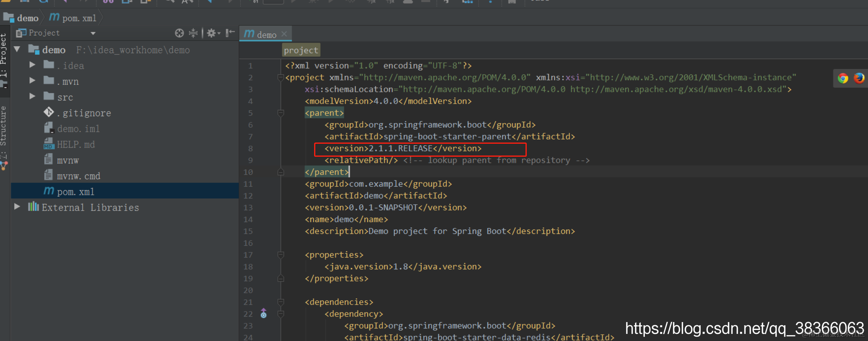Close the demo editor tab
Image resolution: width=868 pixels, height=341 pixels.
284,34
